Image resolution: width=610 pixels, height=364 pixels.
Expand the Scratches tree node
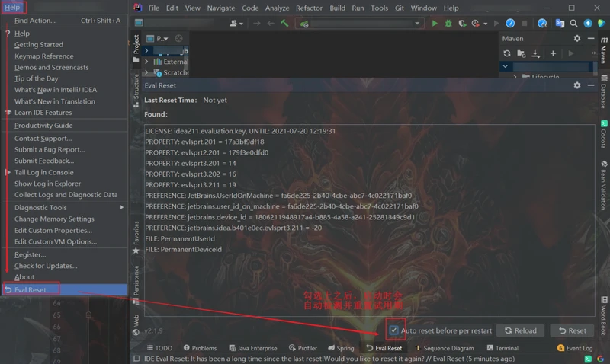coord(146,73)
